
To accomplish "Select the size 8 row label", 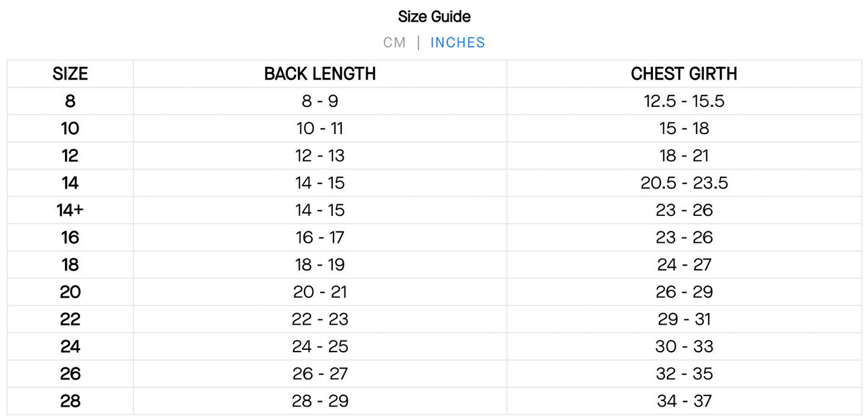I will [x=70, y=101].
